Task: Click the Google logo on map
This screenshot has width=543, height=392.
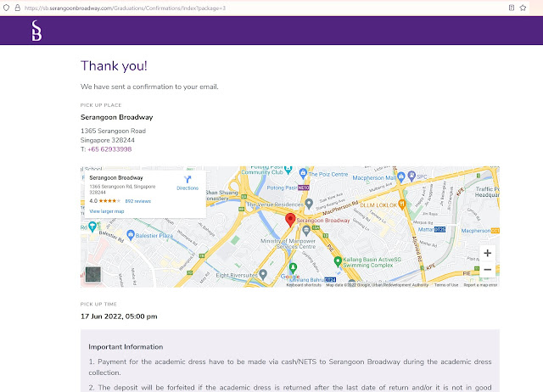Action: 290,277
